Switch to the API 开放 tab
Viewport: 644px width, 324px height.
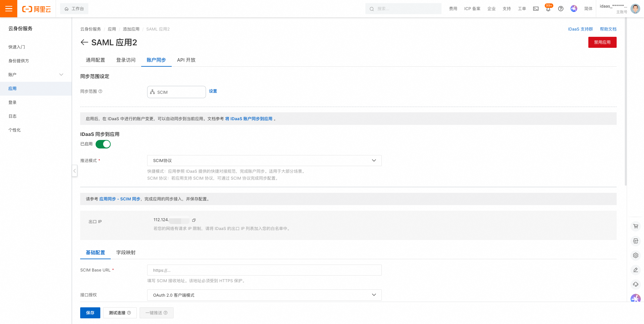tap(186, 60)
